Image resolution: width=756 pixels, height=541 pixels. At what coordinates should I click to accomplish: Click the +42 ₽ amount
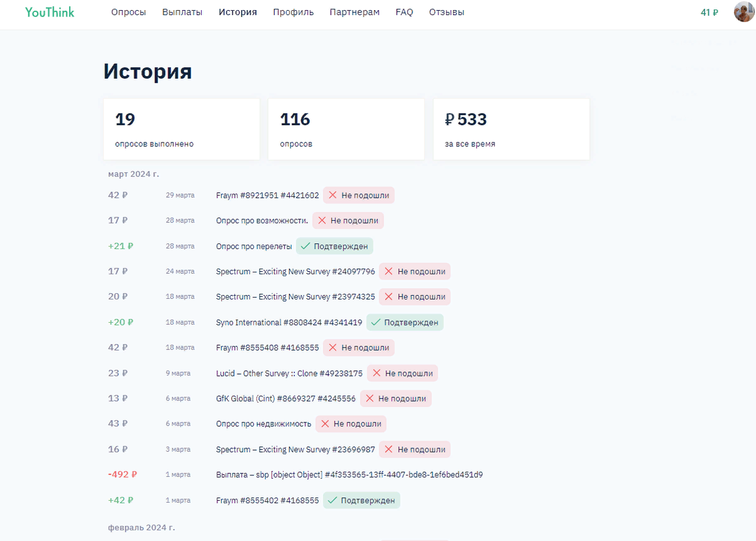coord(120,500)
